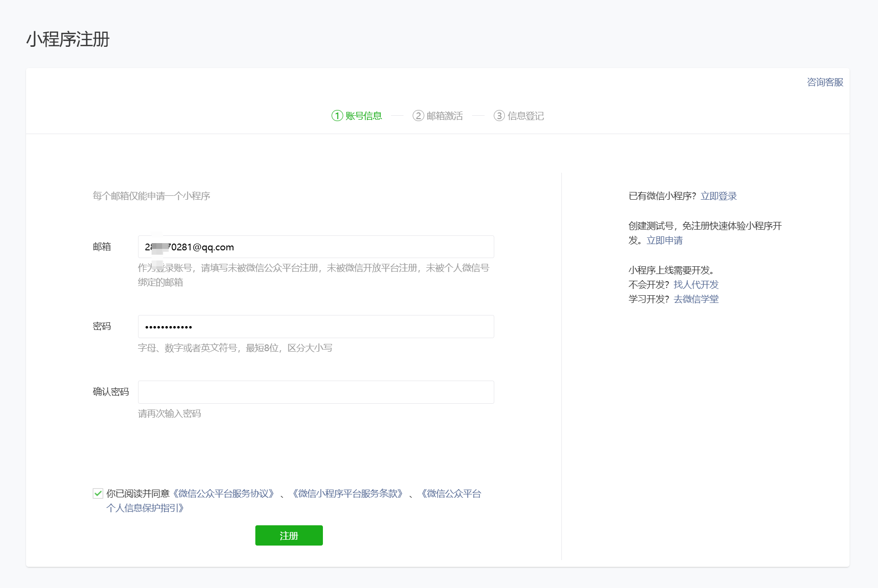Focus the 邮箱 email input field
The width and height of the screenshot is (878, 588).
point(316,247)
